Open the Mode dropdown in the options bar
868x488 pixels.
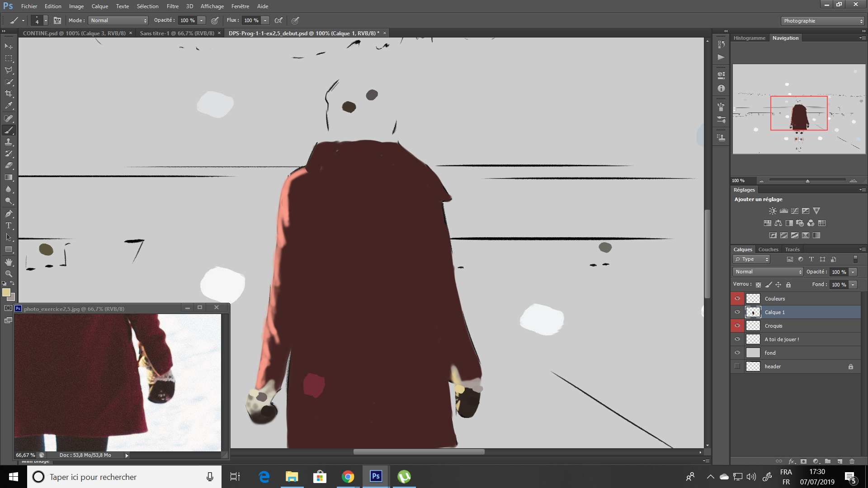tap(118, 20)
